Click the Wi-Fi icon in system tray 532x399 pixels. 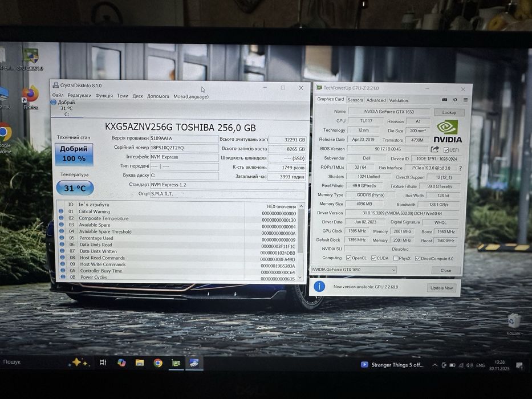[x=461, y=365]
